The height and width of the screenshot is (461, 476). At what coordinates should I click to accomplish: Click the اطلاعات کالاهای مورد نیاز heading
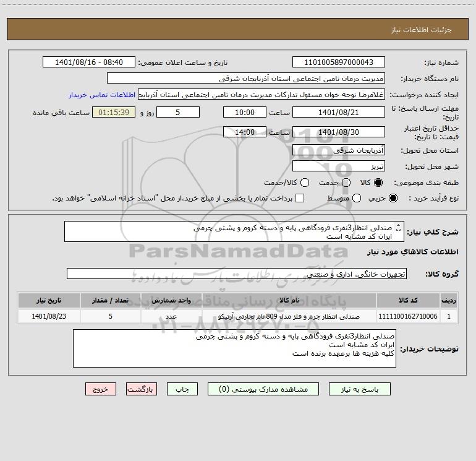pyautogui.click(x=413, y=252)
